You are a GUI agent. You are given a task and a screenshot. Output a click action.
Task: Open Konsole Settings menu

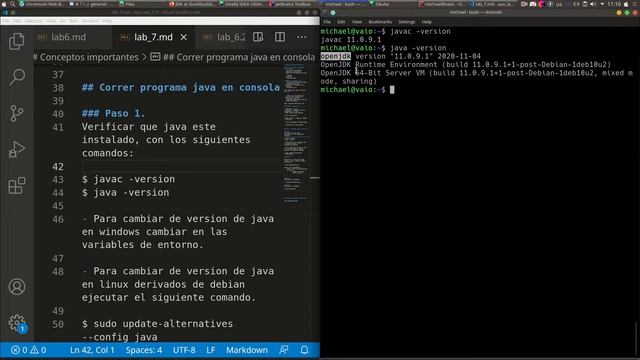click(407, 22)
